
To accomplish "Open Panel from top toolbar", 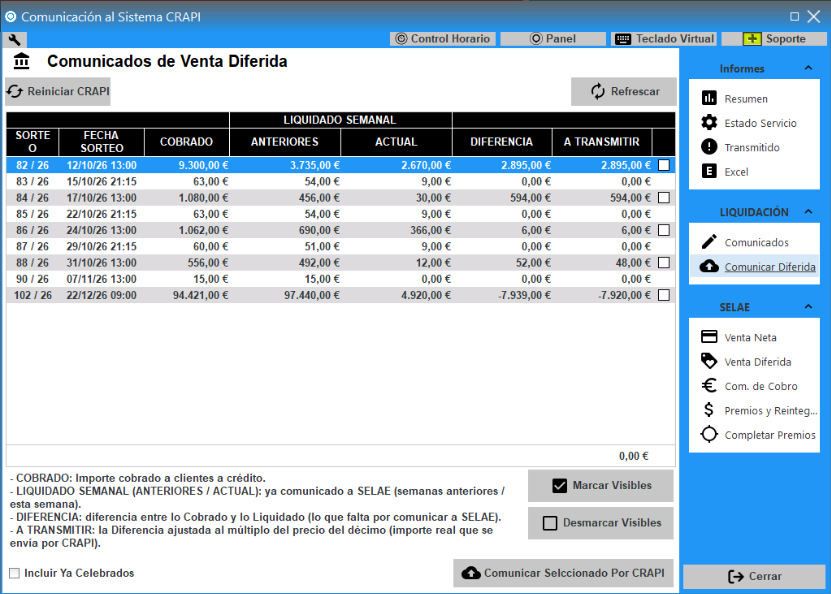I will 553,39.
